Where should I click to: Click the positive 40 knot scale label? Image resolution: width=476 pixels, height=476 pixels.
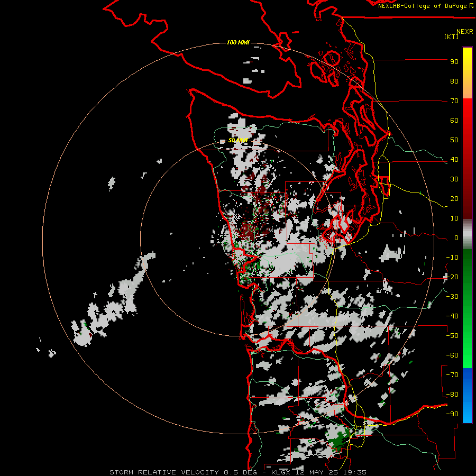(454, 160)
